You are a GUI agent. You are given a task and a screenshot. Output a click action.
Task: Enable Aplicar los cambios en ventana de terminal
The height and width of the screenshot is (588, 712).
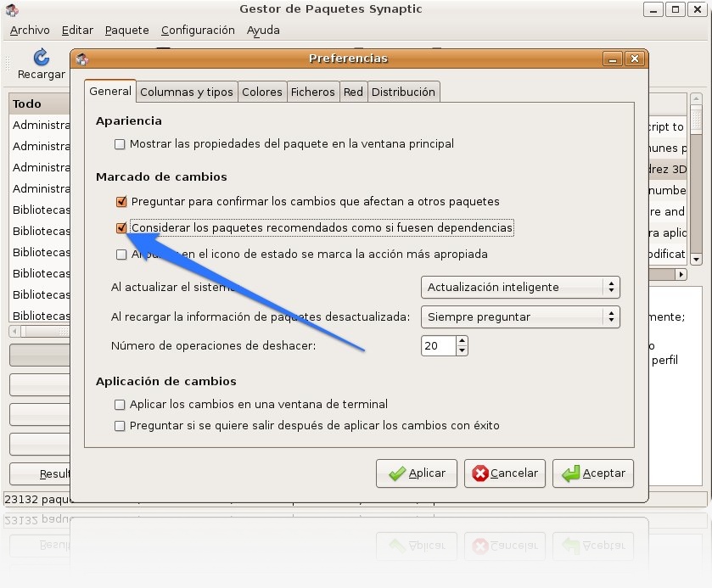pos(120,405)
